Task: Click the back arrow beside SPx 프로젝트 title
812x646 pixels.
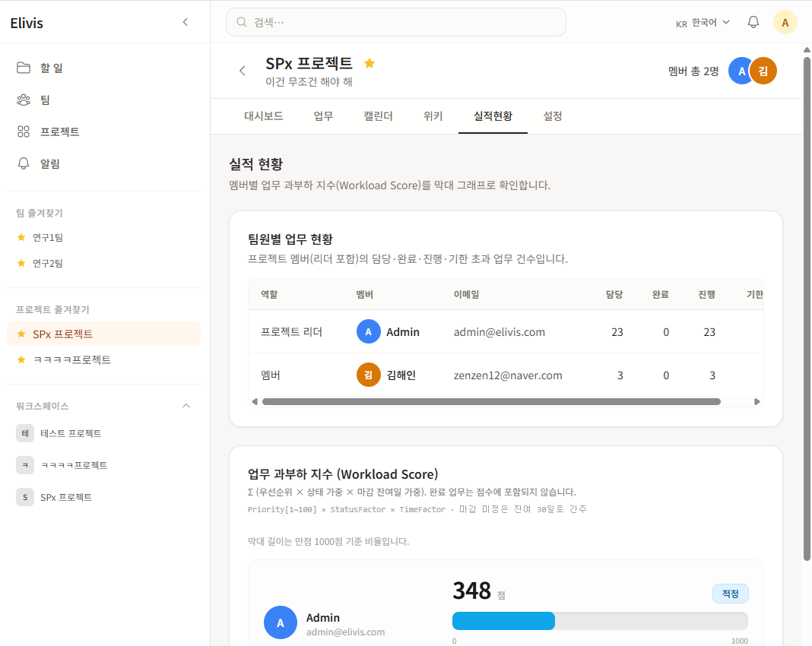Action: pos(243,71)
